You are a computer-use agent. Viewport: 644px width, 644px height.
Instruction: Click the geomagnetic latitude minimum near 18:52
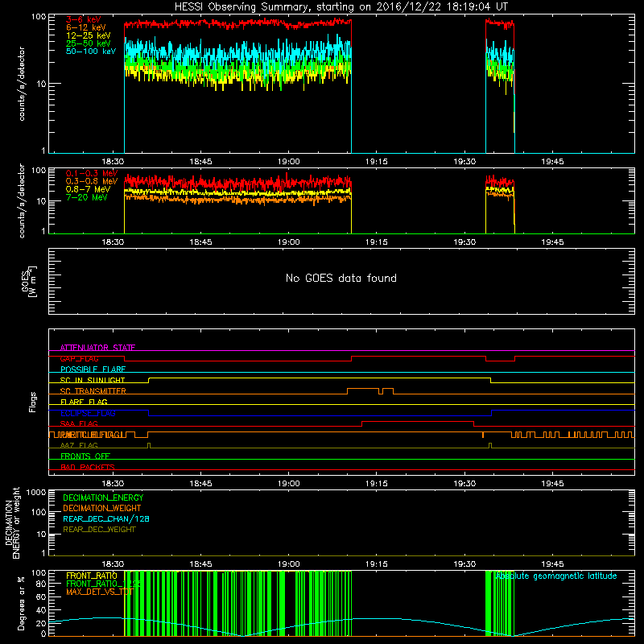[x=243, y=635]
